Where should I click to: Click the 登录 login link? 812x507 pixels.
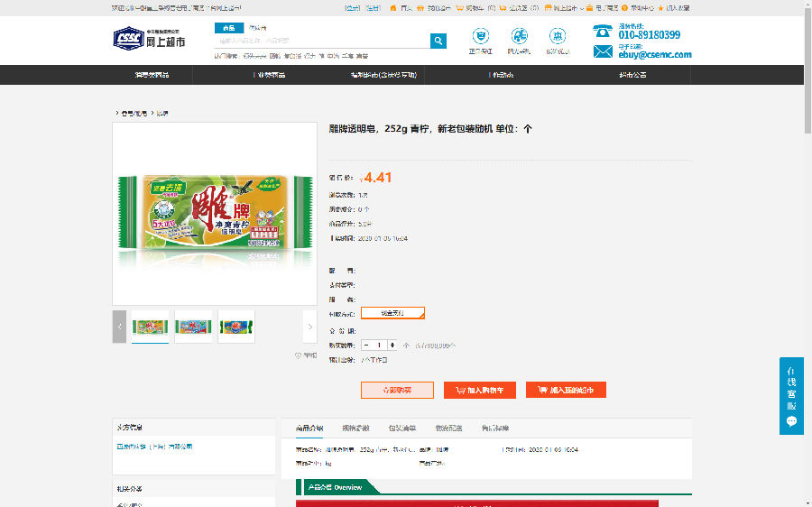tap(352, 8)
